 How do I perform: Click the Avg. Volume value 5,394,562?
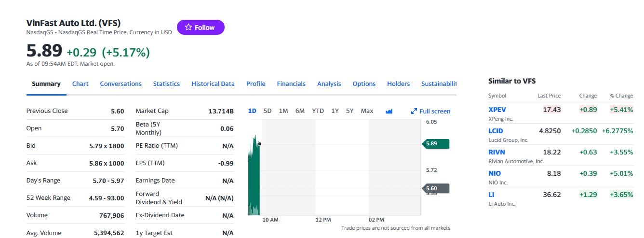(108, 233)
